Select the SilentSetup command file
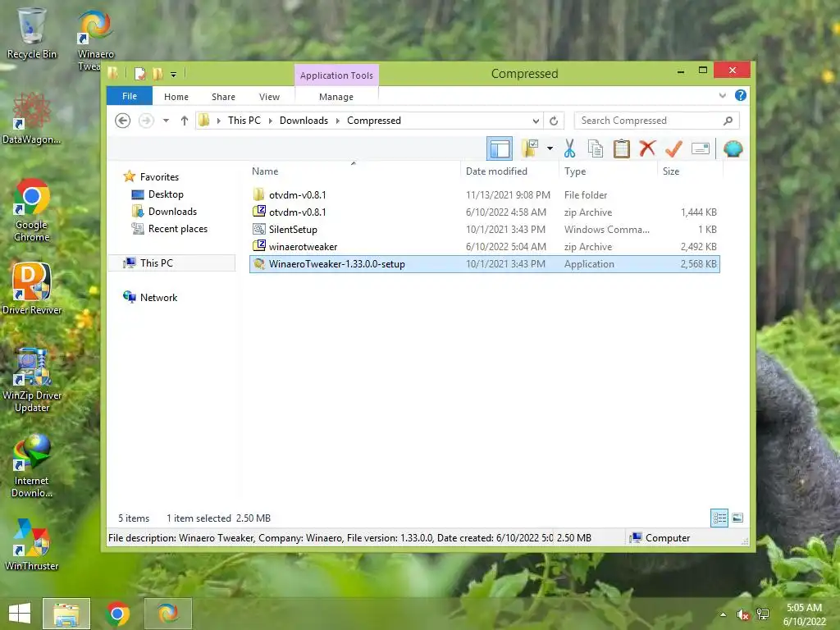Image resolution: width=840 pixels, height=630 pixels. (x=484, y=230)
